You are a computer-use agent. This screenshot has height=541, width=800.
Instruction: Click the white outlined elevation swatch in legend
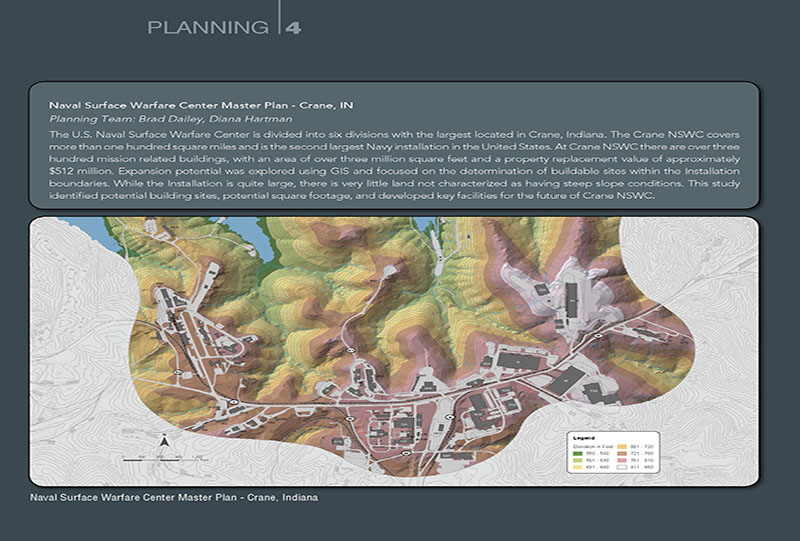(x=622, y=468)
